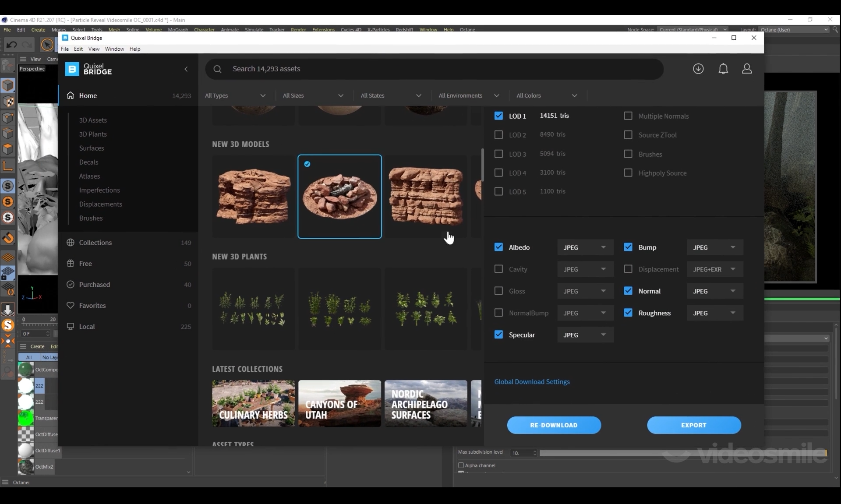Select 3D Plants in sidebar
This screenshot has height=504, width=841.
[93, 134]
